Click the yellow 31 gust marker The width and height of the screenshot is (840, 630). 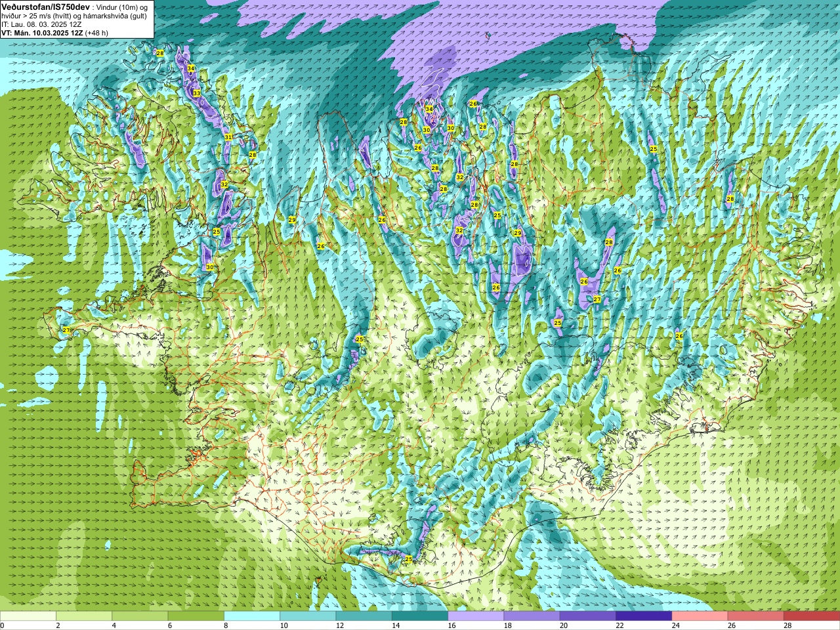pyautogui.click(x=228, y=136)
